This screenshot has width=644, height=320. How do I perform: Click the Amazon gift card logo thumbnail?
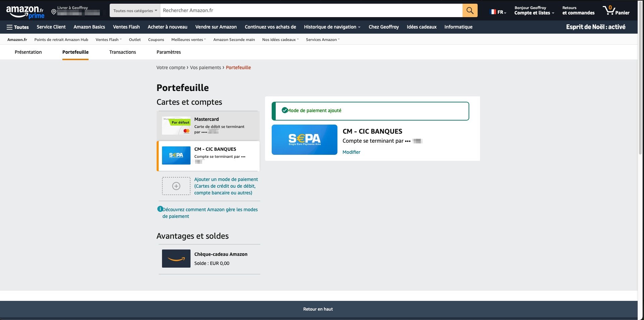pyautogui.click(x=176, y=259)
